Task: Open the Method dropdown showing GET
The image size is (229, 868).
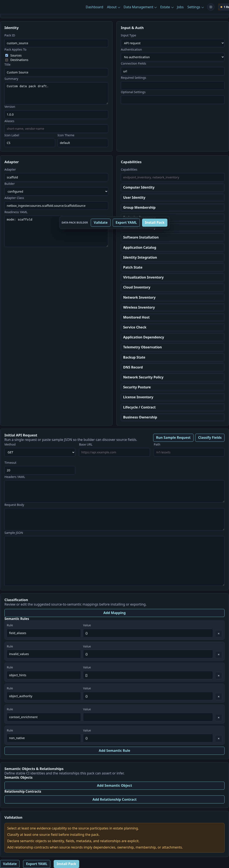Action: coord(40,452)
